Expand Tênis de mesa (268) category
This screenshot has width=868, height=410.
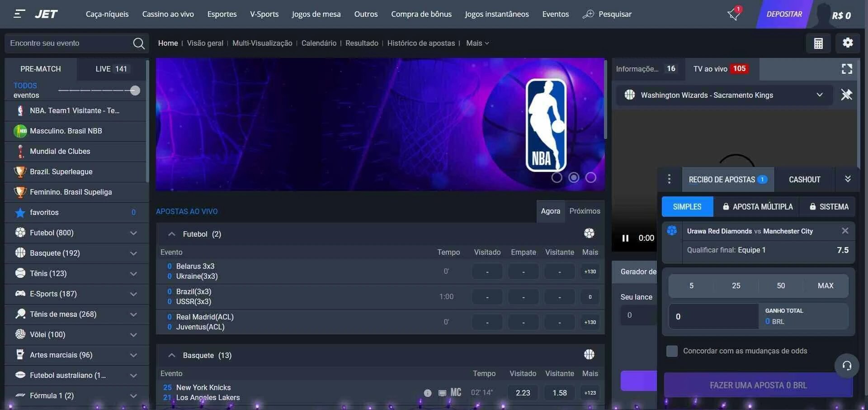coord(76,314)
